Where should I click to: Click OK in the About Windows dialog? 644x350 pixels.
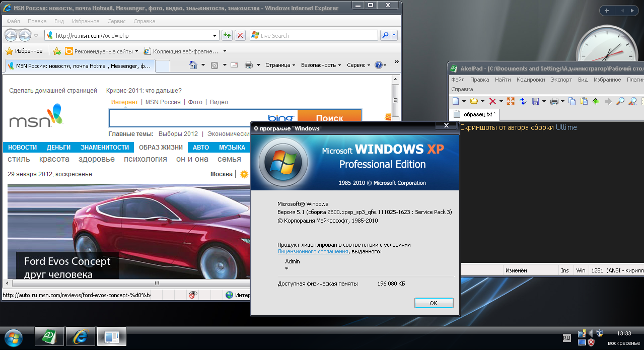pos(434,303)
